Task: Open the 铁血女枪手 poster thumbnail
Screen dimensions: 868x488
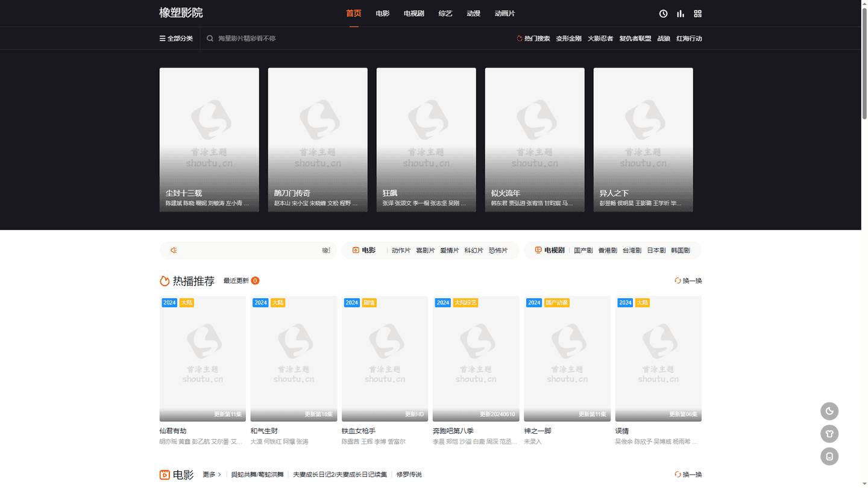Action: (x=385, y=358)
